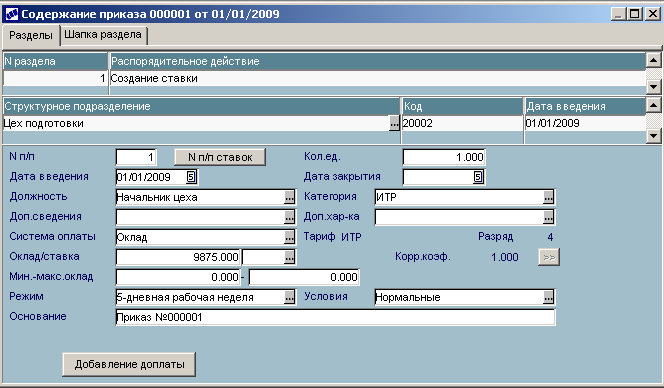Open lookup for Доп.хар-ка field
The height and width of the screenshot is (388, 664).
tap(548, 217)
